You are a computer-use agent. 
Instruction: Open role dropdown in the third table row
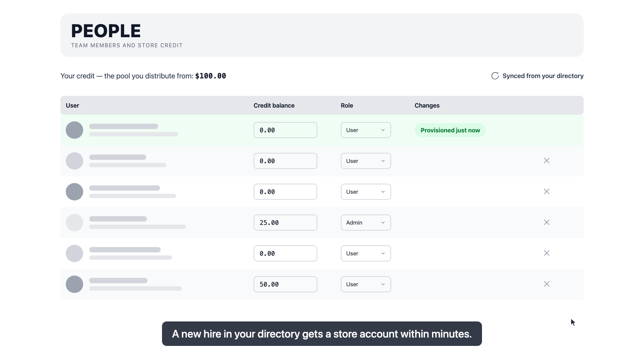coord(366,192)
